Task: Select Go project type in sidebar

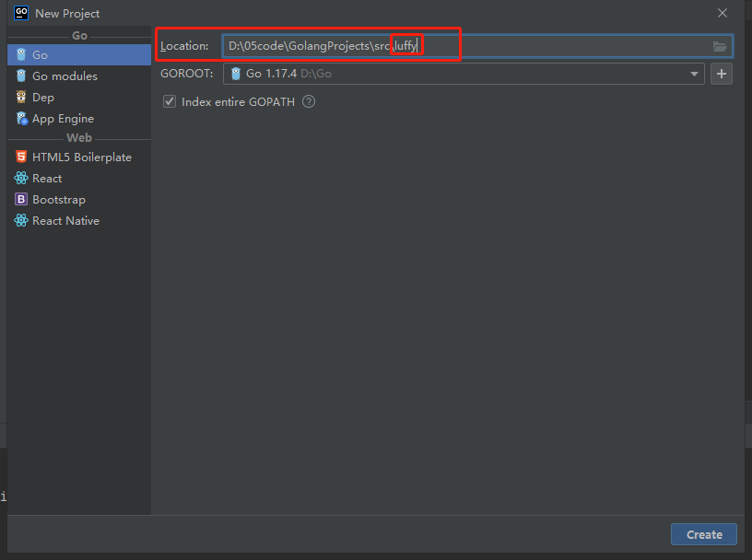Action: pyautogui.click(x=79, y=54)
